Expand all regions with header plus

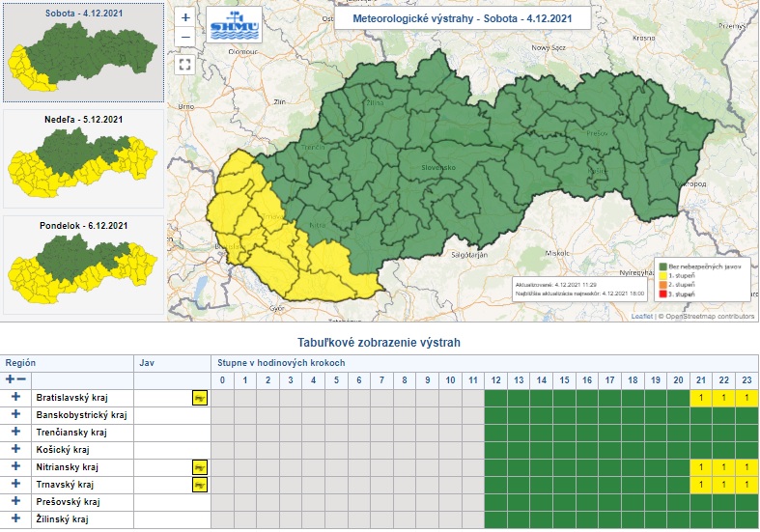point(10,379)
